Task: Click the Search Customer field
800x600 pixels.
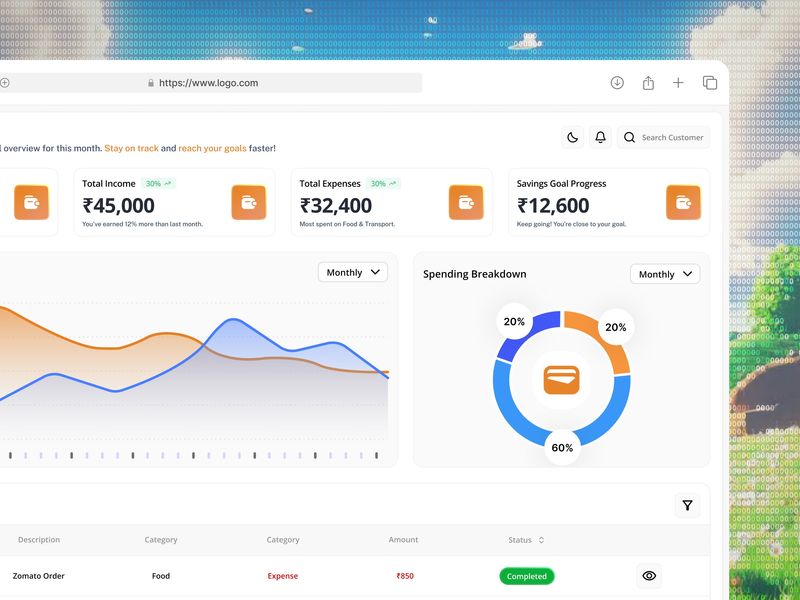Action: (x=663, y=137)
